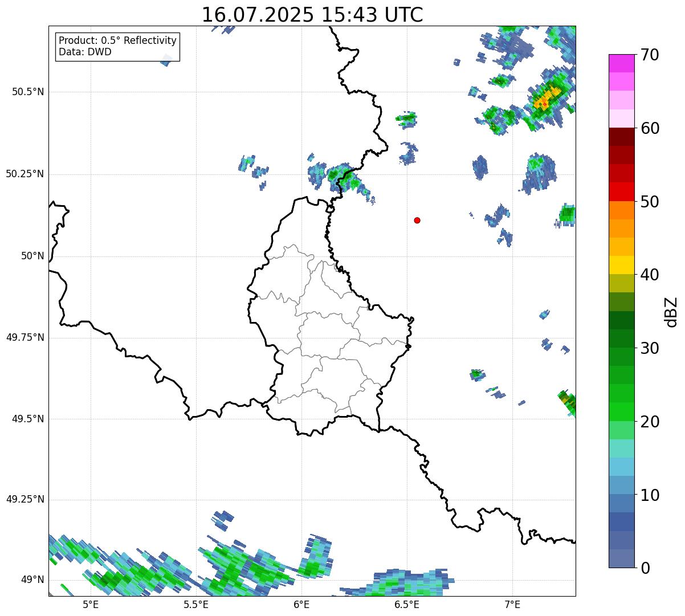Click the "Data: DWD" text
The height and width of the screenshot is (616, 685).
pyautogui.click(x=85, y=52)
